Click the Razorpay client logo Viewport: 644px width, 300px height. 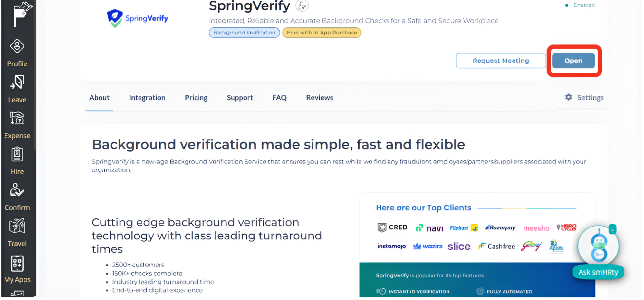click(x=500, y=227)
